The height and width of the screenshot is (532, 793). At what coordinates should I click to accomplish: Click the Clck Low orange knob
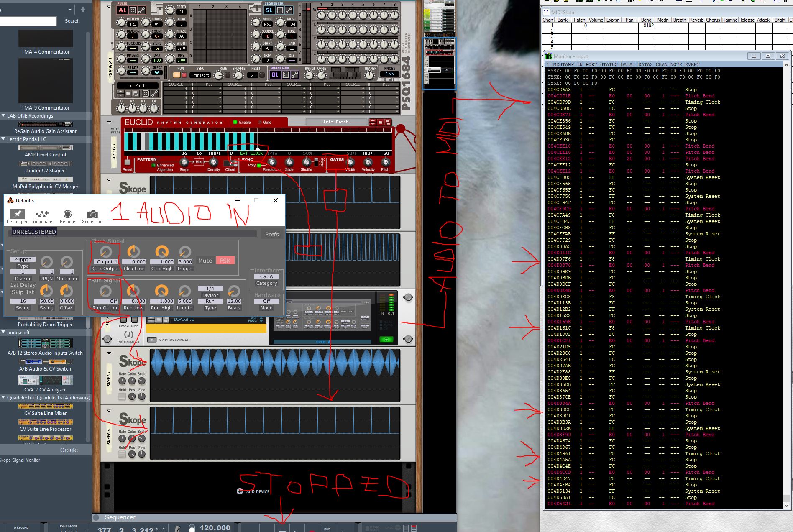tap(133, 251)
